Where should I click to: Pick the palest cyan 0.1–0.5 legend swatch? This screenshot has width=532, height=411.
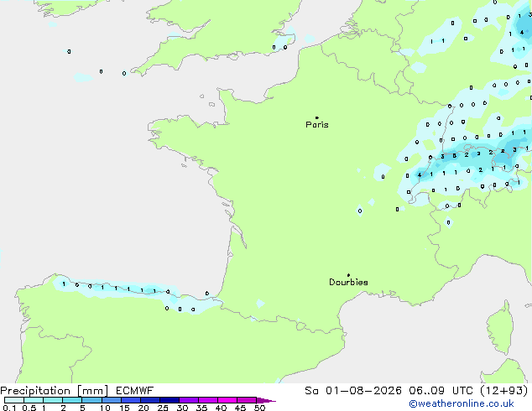14,400
